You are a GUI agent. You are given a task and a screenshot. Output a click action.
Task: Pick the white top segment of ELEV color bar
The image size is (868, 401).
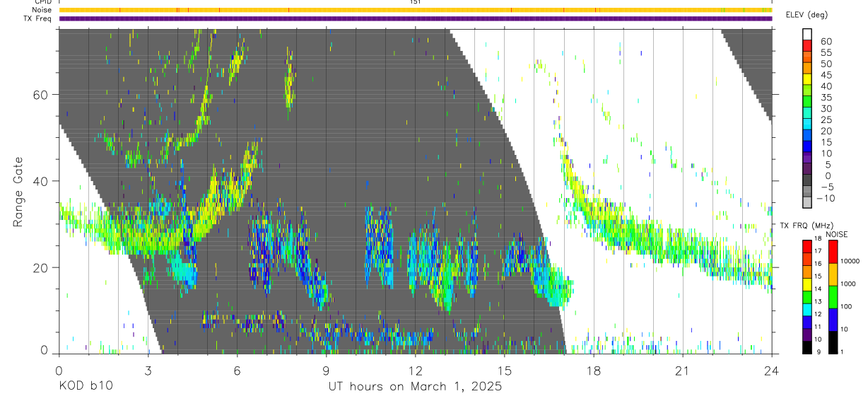[807, 34]
